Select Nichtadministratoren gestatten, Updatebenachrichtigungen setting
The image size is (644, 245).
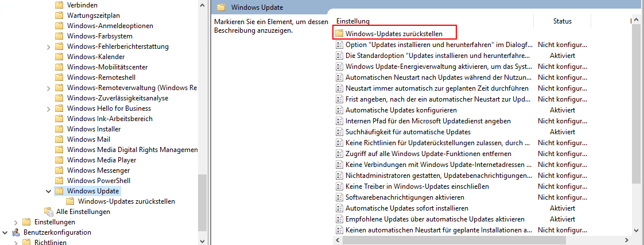point(439,176)
